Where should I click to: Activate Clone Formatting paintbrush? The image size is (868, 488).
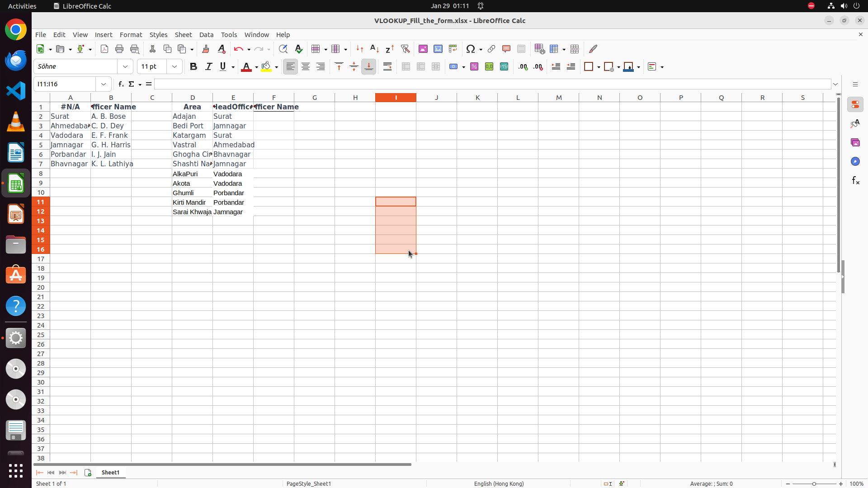[x=206, y=49]
